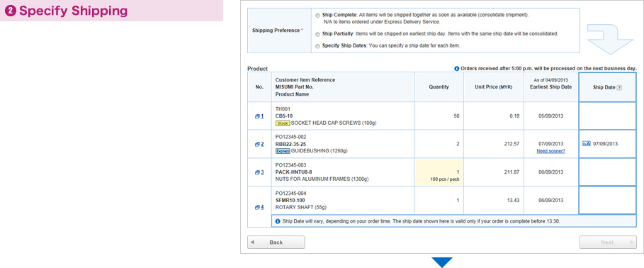Click the Express badge on RBB22-35-25
The width and height of the screenshot is (644, 268).
(283, 151)
